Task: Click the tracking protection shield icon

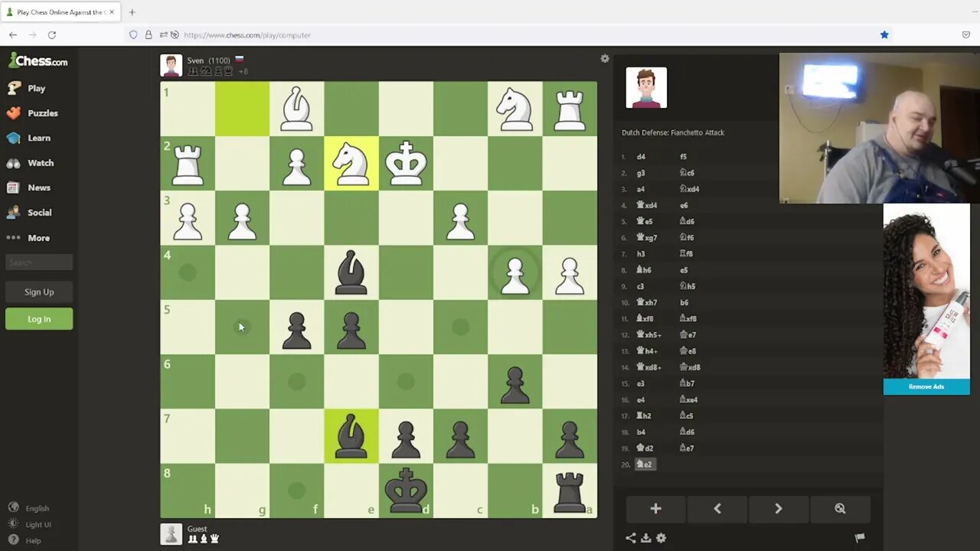Action: tap(133, 34)
